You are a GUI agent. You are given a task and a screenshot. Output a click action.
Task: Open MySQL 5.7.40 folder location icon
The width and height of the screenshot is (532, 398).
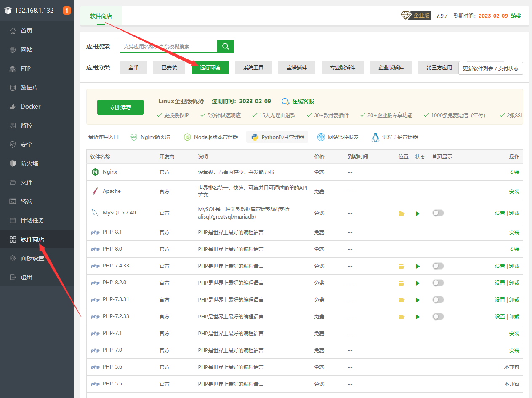[402, 214]
